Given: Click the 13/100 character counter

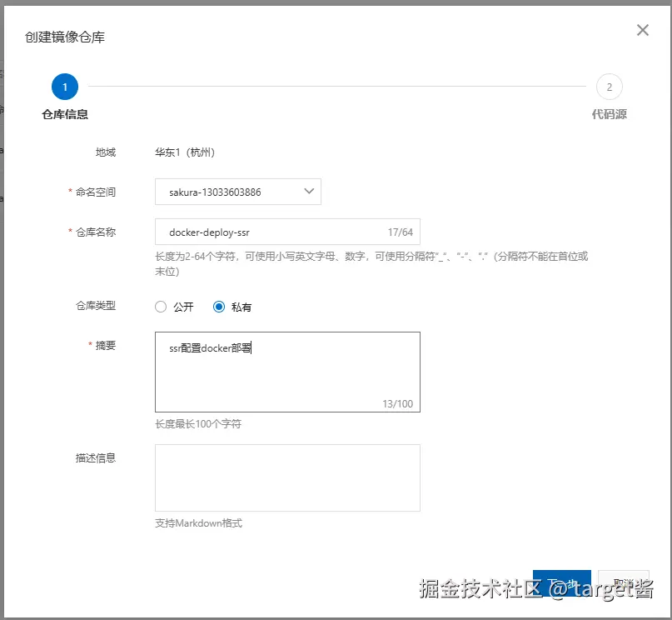Looking at the screenshot, I should [x=398, y=404].
